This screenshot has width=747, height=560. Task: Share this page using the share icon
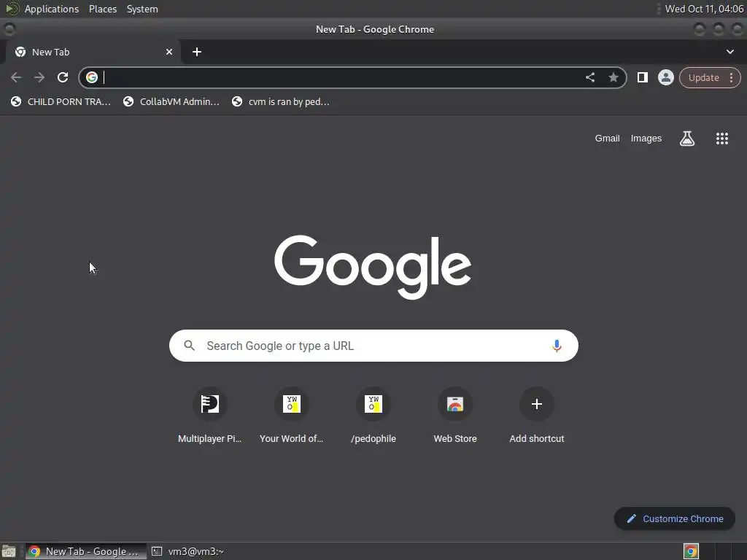(589, 77)
